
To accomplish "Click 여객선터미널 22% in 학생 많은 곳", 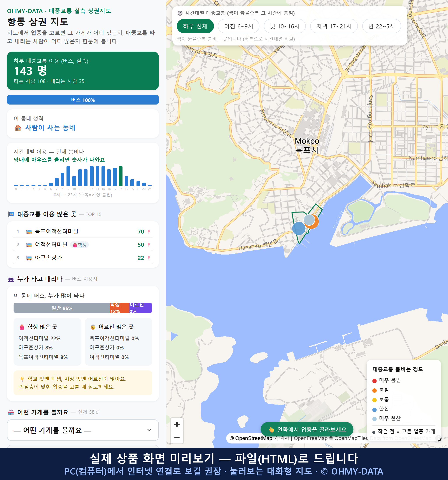I will click(40, 338).
